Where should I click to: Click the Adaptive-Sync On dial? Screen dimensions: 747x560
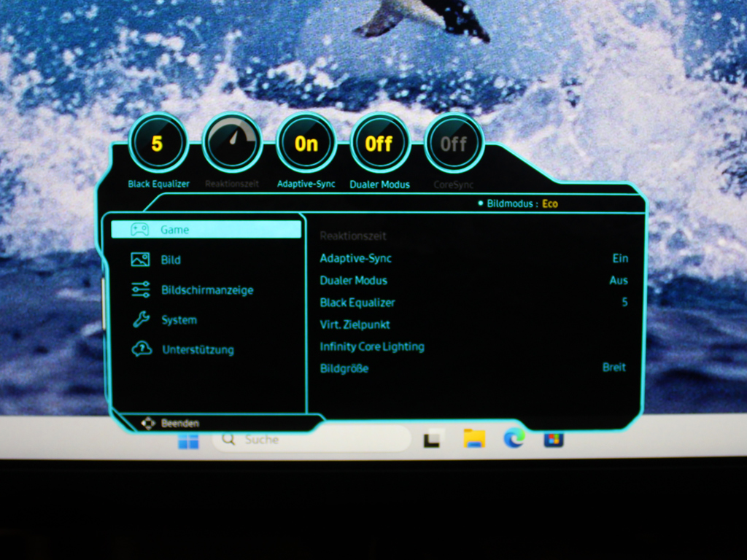306,144
